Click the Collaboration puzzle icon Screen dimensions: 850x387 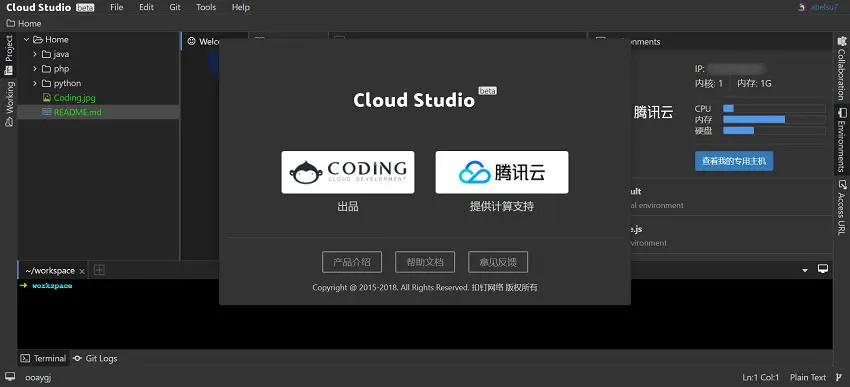[x=841, y=41]
